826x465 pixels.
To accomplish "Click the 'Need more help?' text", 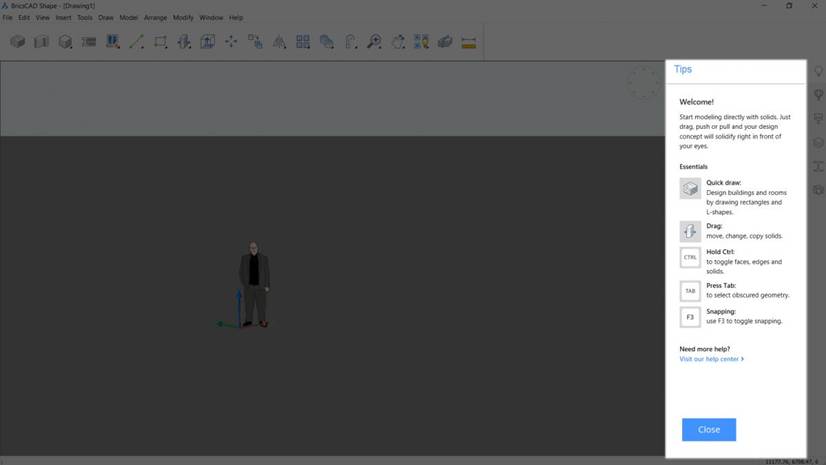I will [x=704, y=349].
